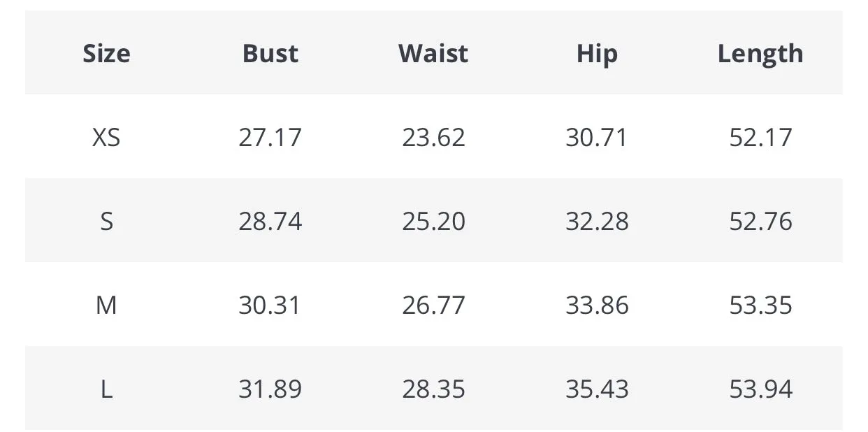
Task: Click XS waist value 23.62
Action: click(433, 137)
